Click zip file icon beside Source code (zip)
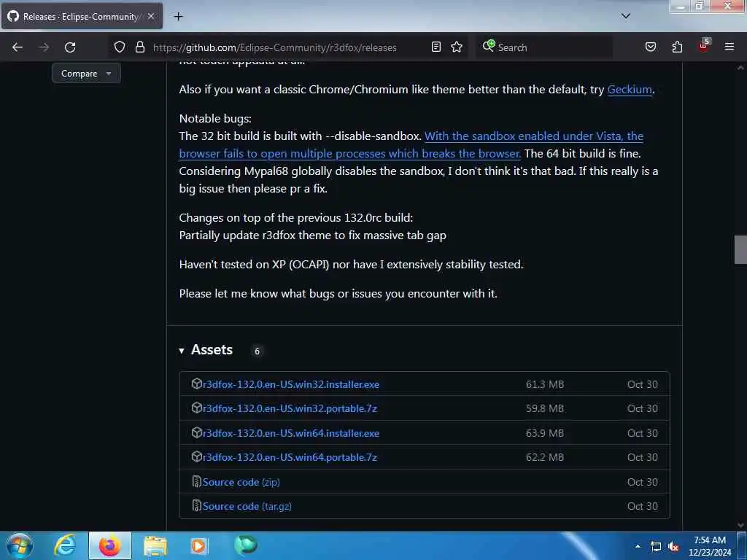The image size is (747, 560). point(197,481)
